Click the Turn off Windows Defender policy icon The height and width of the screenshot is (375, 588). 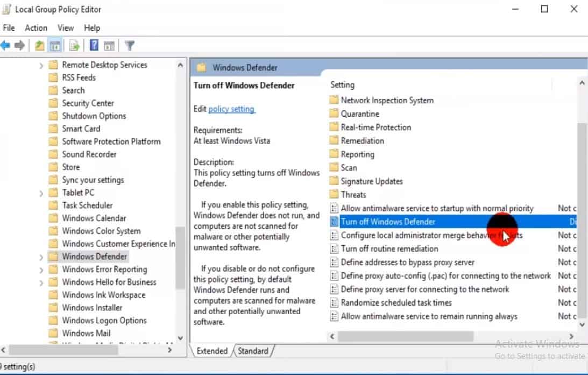tap(334, 221)
